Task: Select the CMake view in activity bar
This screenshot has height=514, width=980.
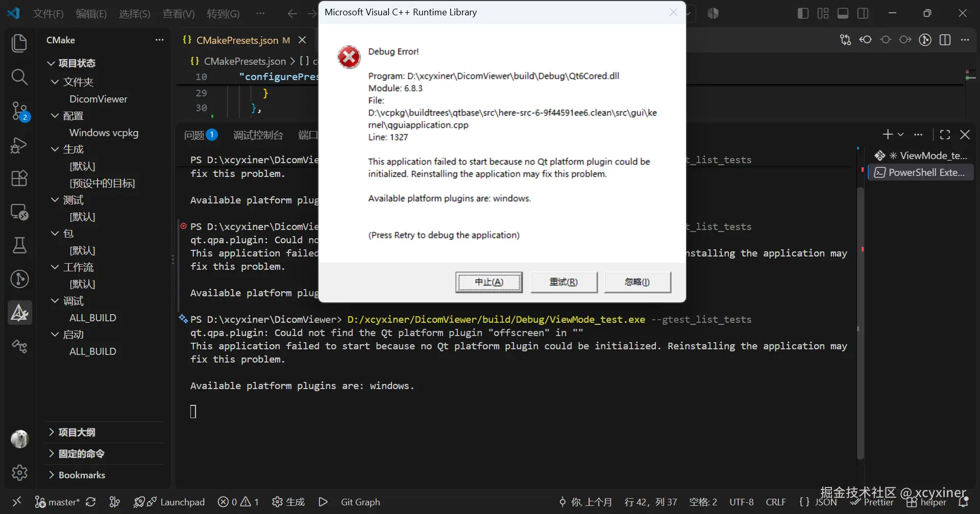Action: click(x=19, y=312)
